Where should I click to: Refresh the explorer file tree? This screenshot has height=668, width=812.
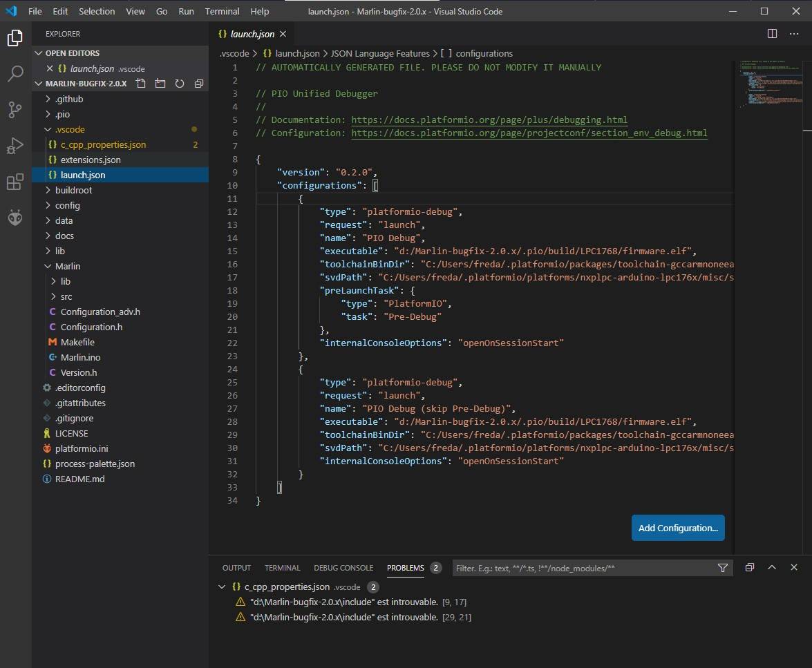[x=180, y=84]
